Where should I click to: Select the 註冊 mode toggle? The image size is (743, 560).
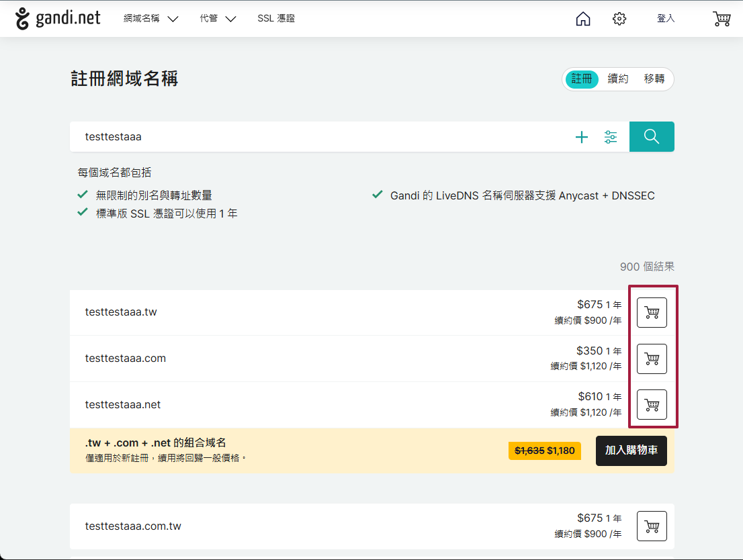pyautogui.click(x=582, y=79)
